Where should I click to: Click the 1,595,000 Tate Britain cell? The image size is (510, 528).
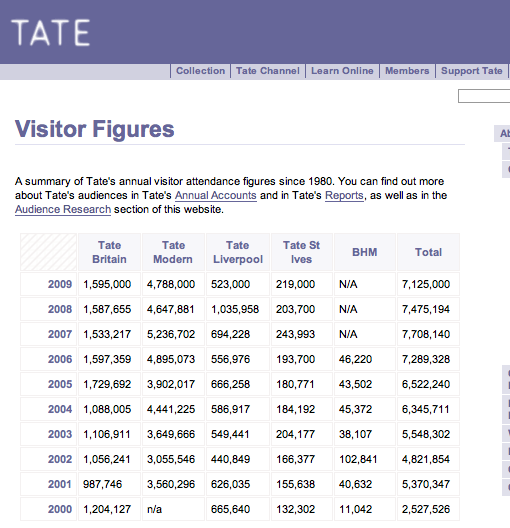(109, 284)
